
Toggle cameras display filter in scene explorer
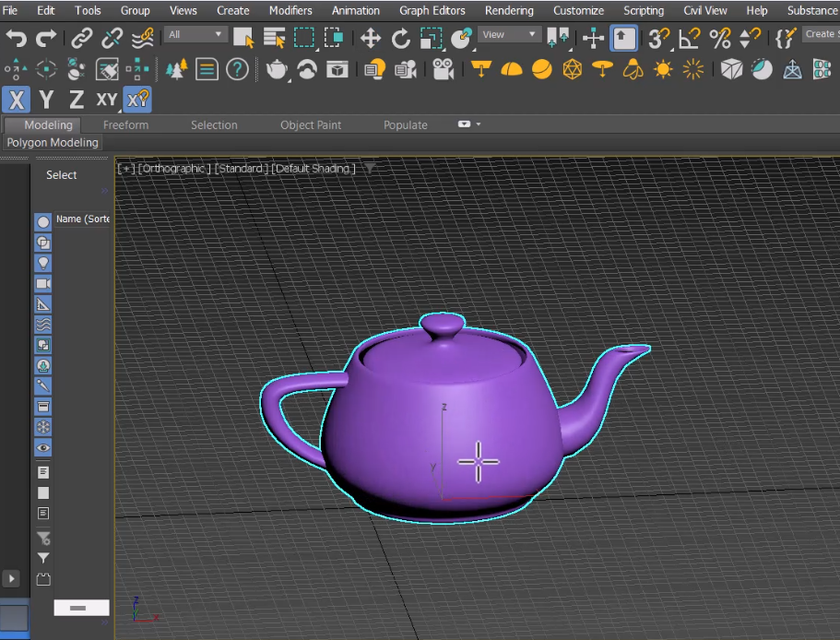(x=43, y=283)
